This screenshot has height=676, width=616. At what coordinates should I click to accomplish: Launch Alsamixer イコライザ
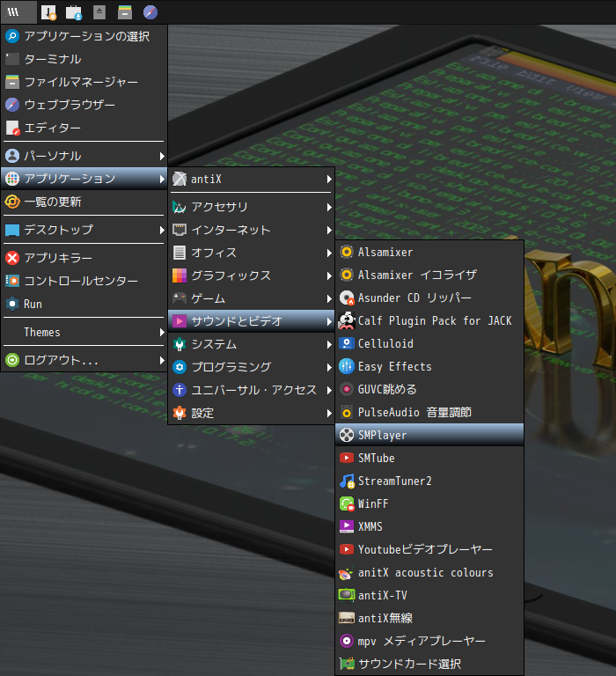[429, 275]
